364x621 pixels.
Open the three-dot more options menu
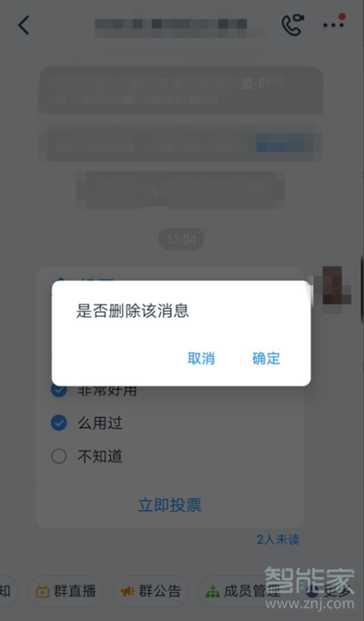coord(334,25)
